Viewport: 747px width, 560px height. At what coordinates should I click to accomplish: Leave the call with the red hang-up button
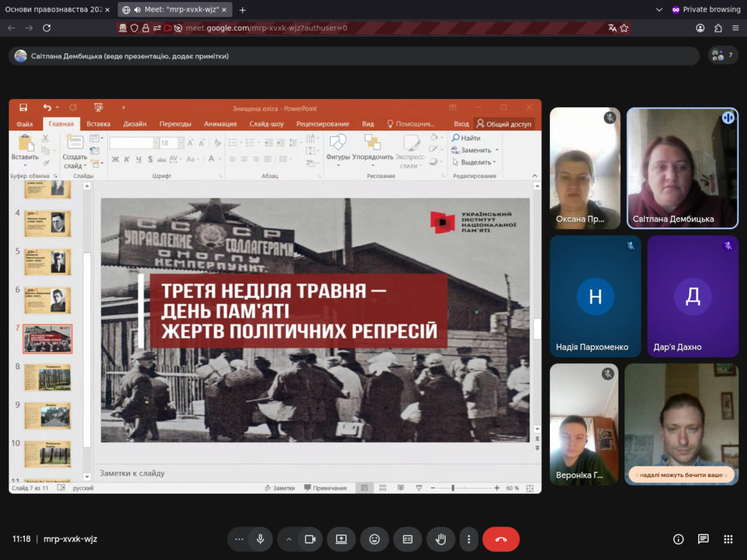500,539
